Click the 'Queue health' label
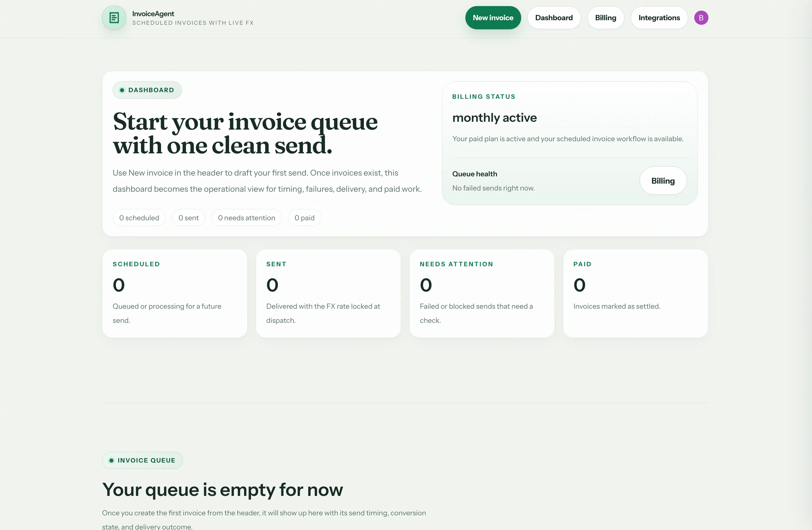This screenshot has height=530, width=812. 474,174
